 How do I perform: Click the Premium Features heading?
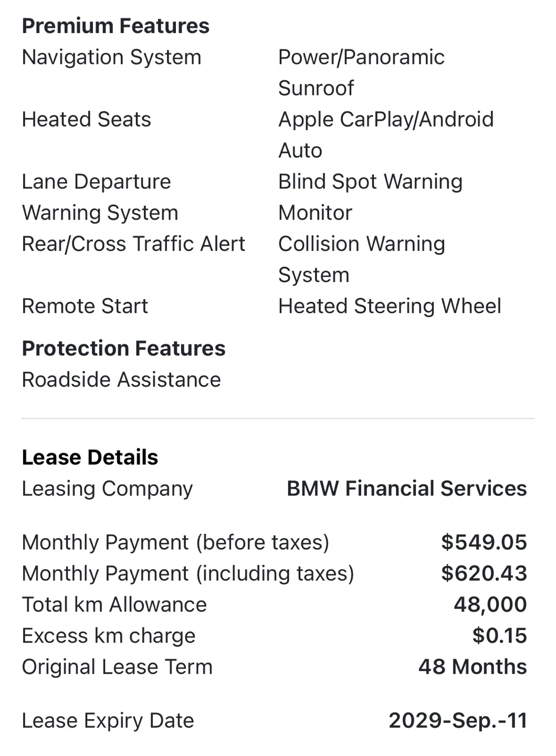click(x=116, y=26)
